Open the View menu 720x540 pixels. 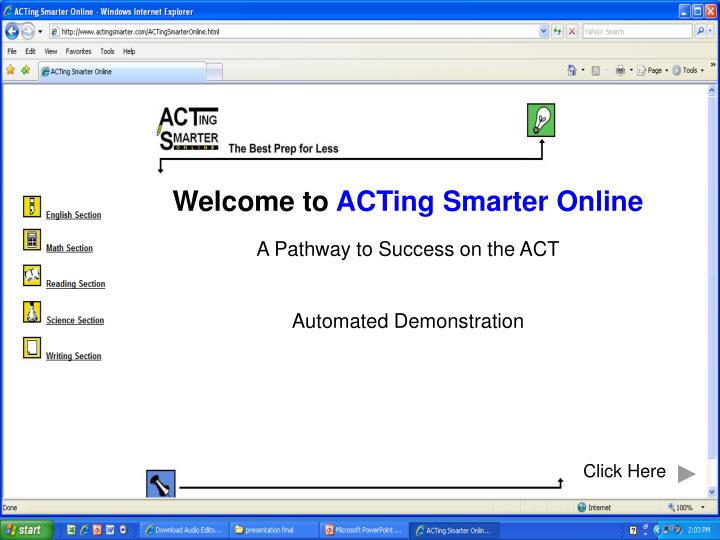click(x=51, y=51)
